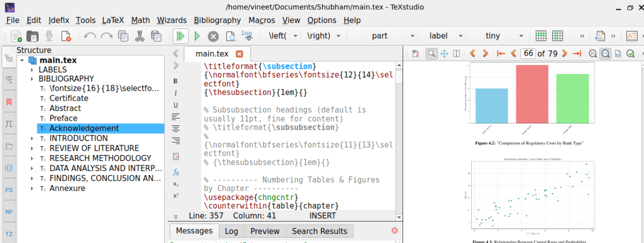Toggle fit-to-width zoom in the PDF viewer
This screenshot has width=644, height=243.
click(x=605, y=53)
